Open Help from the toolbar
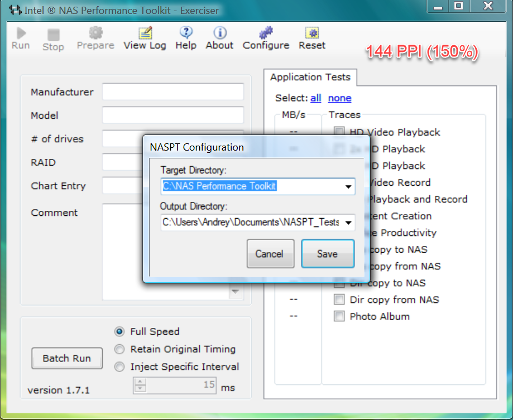The width and height of the screenshot is (513, 420). click(x=186, y=33)
